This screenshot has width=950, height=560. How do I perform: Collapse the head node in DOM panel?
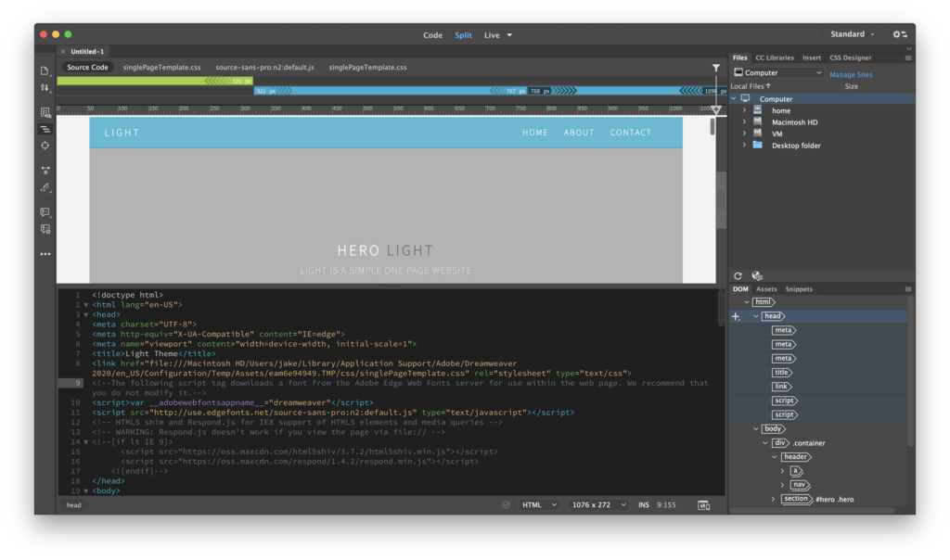click(x=755, y=316)
